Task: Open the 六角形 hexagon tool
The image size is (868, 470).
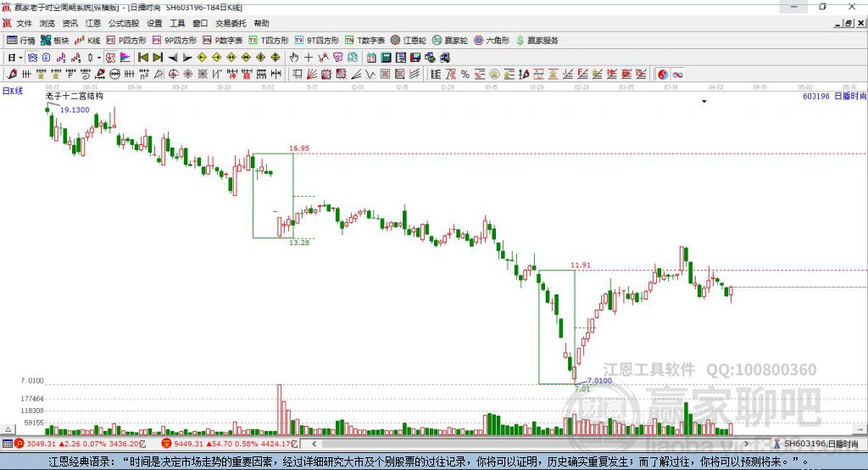Action: tap(491, 41)
